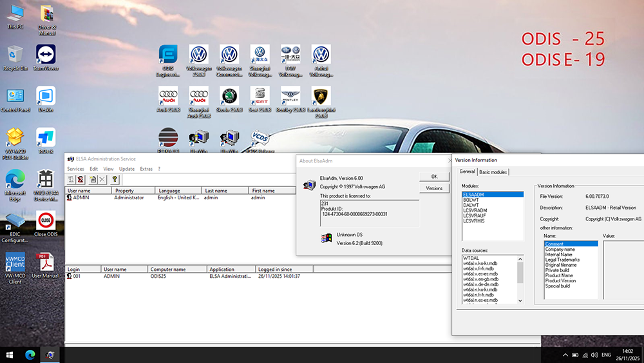
Task: Switch to the Basic modules tab
Action: (x=493, y=172)
